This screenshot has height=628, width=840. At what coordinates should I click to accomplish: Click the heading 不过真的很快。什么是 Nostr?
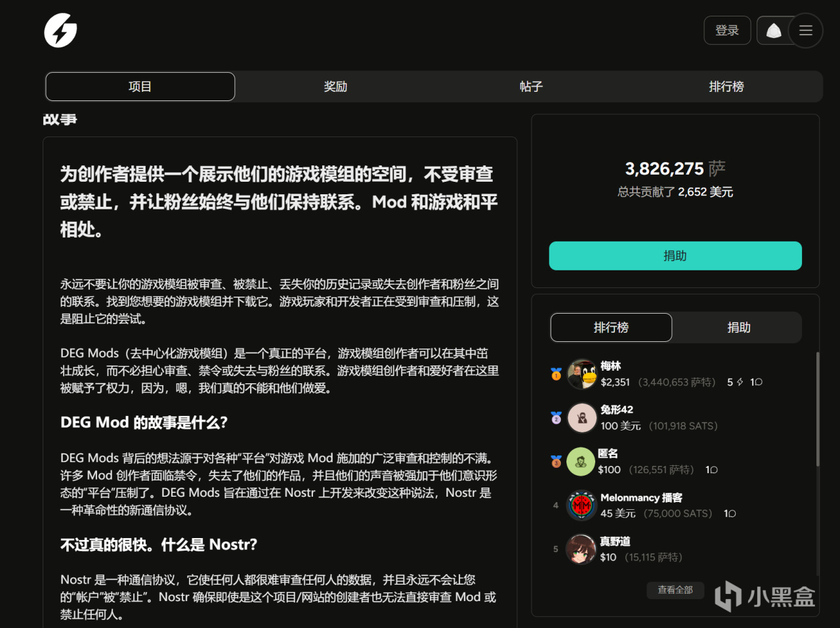159,545
